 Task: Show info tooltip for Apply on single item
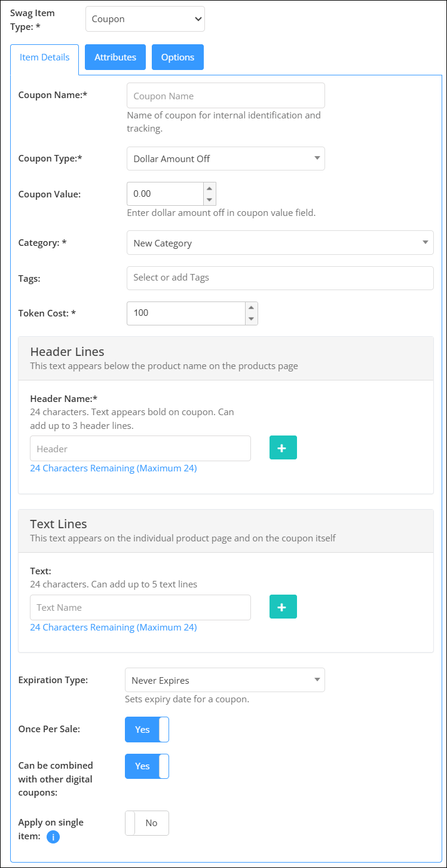pyautogui.click(x=53, y=836)
